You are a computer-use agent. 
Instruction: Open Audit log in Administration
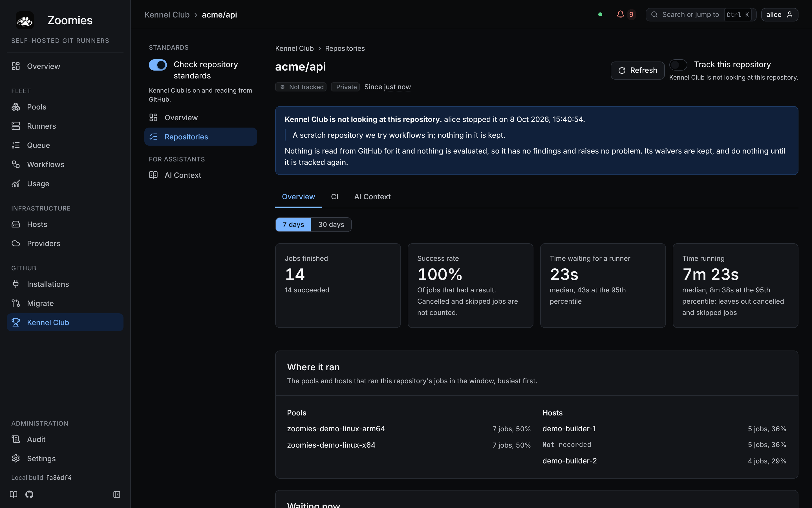(x=65, y=439)
